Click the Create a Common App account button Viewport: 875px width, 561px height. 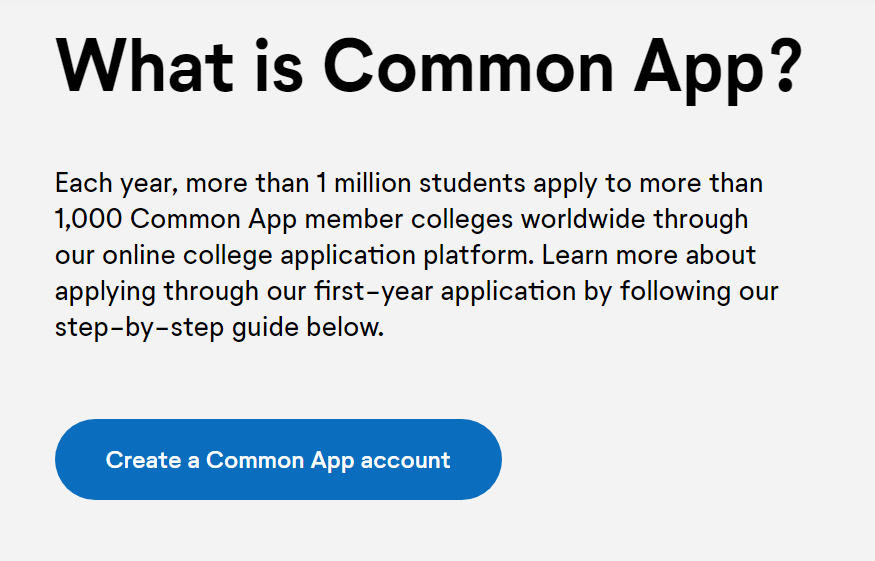(x=278, y=460)
